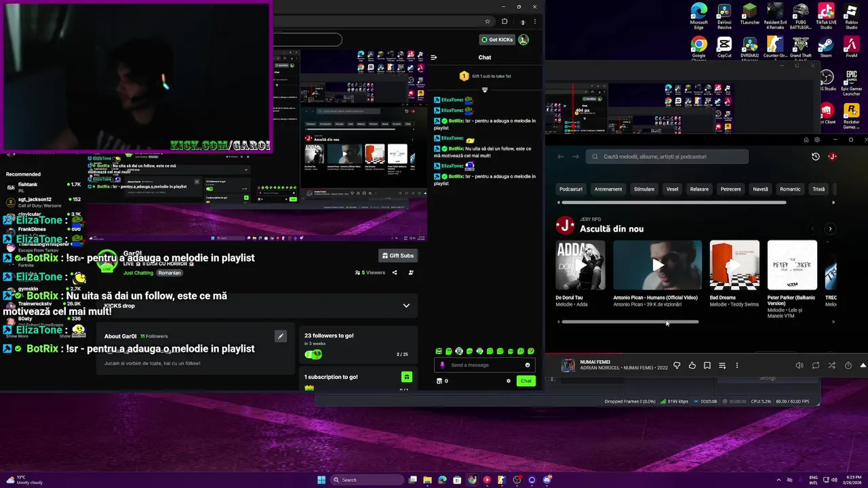Image resolution: width=868 pixels, height=488 pixels.
Task: Open the weather widget on the taskbar
Action: coord(24,480)
